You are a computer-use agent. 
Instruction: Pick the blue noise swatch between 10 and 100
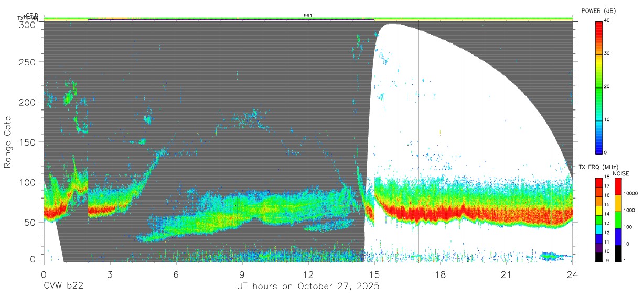point(618,237)
